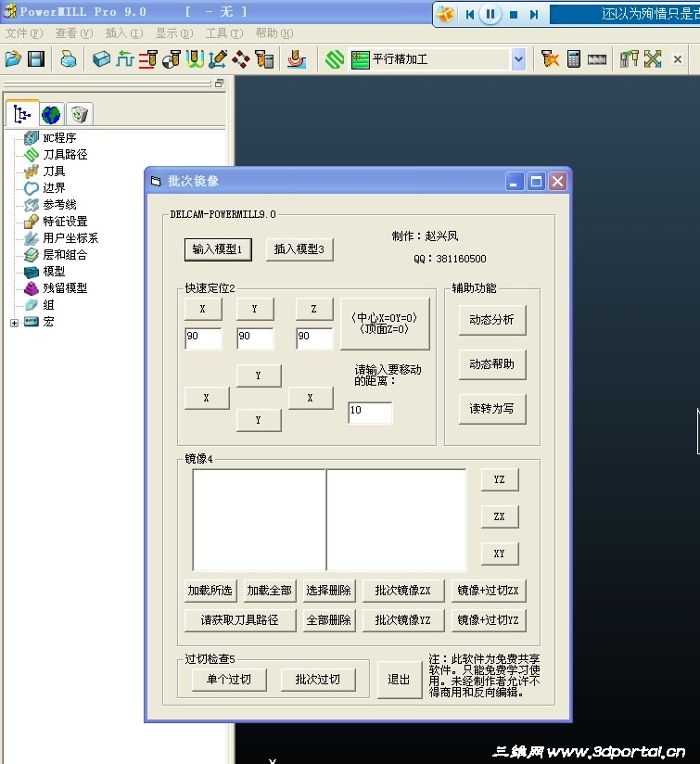Click the Measurer ruler toolbar icon

tap(597, 59)
